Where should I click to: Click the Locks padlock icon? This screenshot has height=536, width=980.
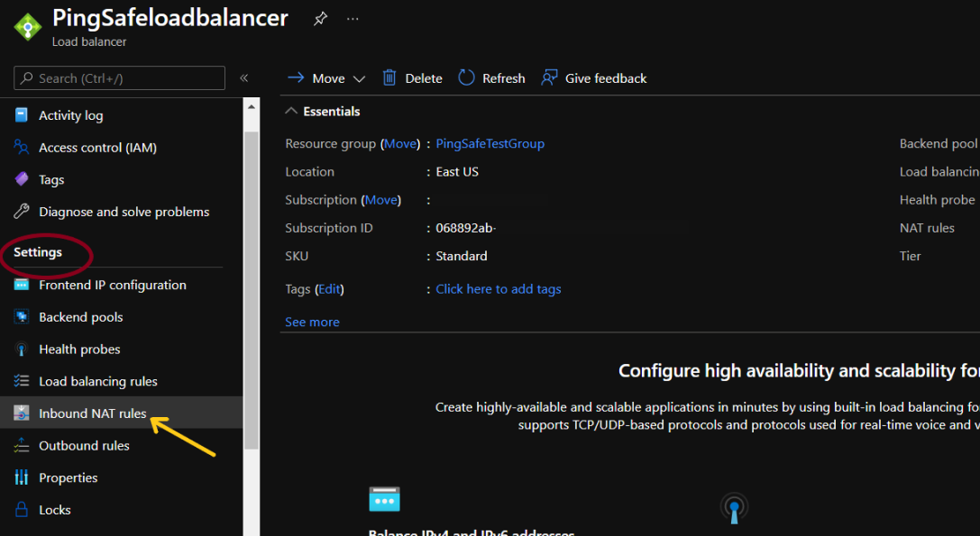[x=22, y=510]
